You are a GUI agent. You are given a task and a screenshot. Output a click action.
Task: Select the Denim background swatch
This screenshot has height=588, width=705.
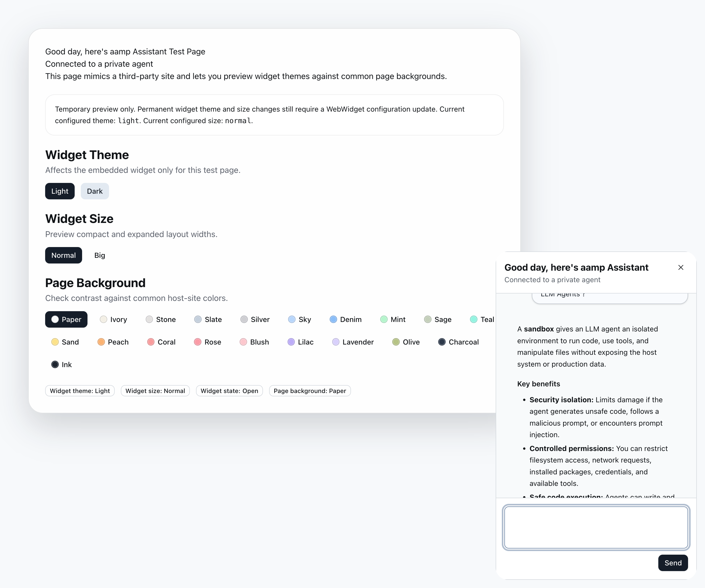coord(346,319)
